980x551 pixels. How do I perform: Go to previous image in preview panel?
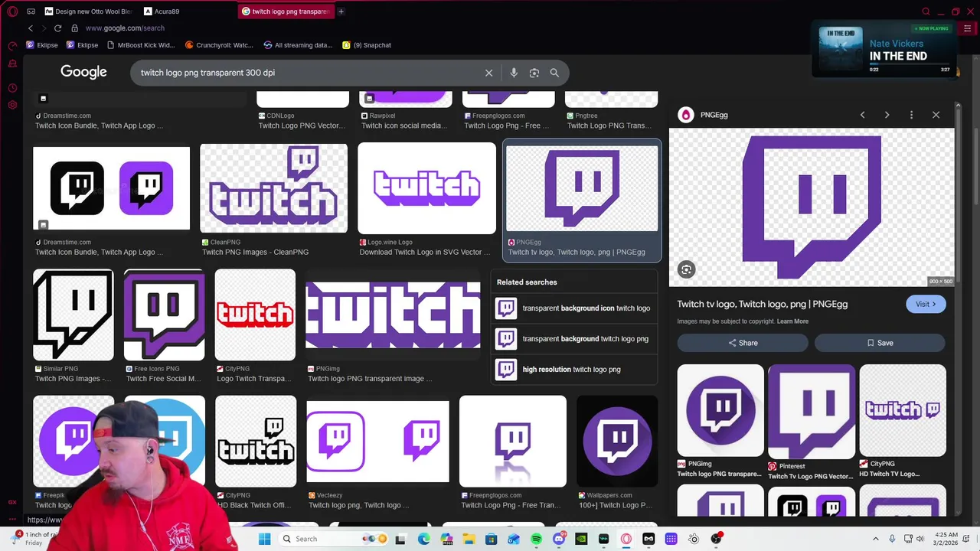[862, 115]
